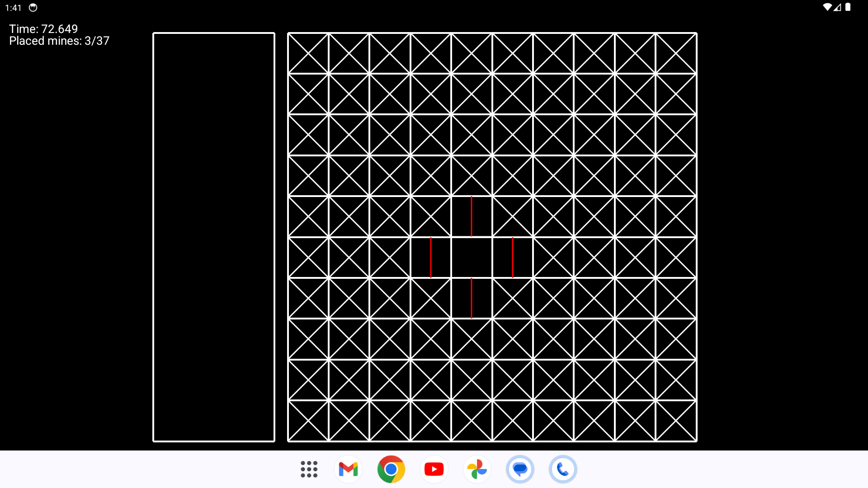Click revealed cell below the empty center
The height and width of the screenshot is (488, 868).
tap(472, 298)
